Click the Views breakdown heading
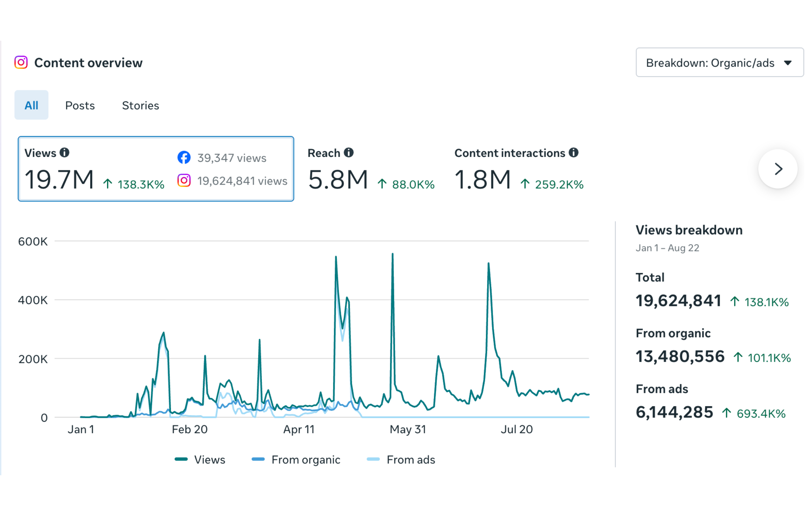Viewport: 812px width, 528px height. (x=689, y=230)
